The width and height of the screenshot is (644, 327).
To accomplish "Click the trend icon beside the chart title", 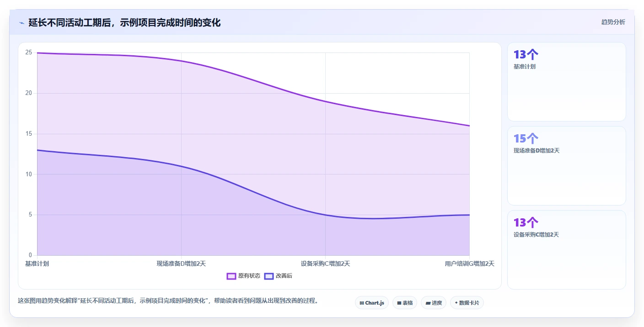I will tap(21, 23).
